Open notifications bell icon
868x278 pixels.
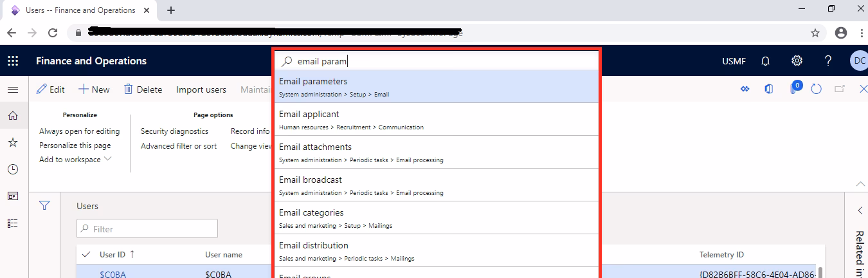pos(766,61)
